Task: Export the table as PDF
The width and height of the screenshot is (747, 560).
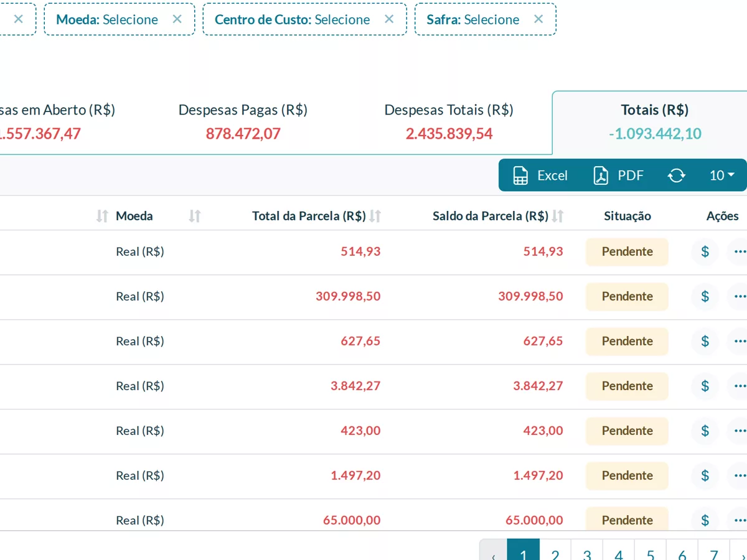Action: [x=618, y=175]
